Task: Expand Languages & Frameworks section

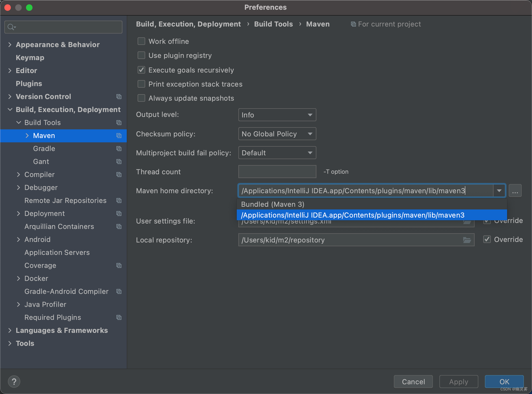Action: pyautogui.click(x=10, y=330)
